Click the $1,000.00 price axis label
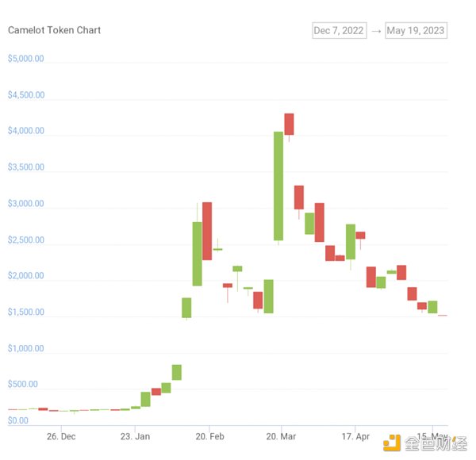The height and width of the screenshot is (460, 476). (x=26, y=349)
